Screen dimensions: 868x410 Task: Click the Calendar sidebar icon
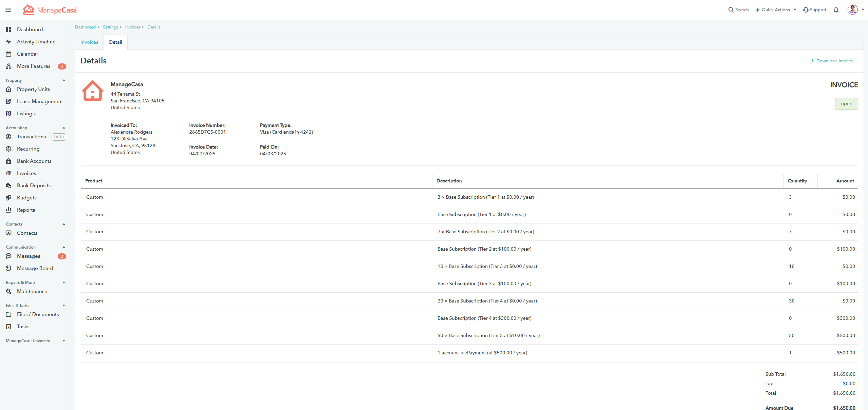point(9,54)
